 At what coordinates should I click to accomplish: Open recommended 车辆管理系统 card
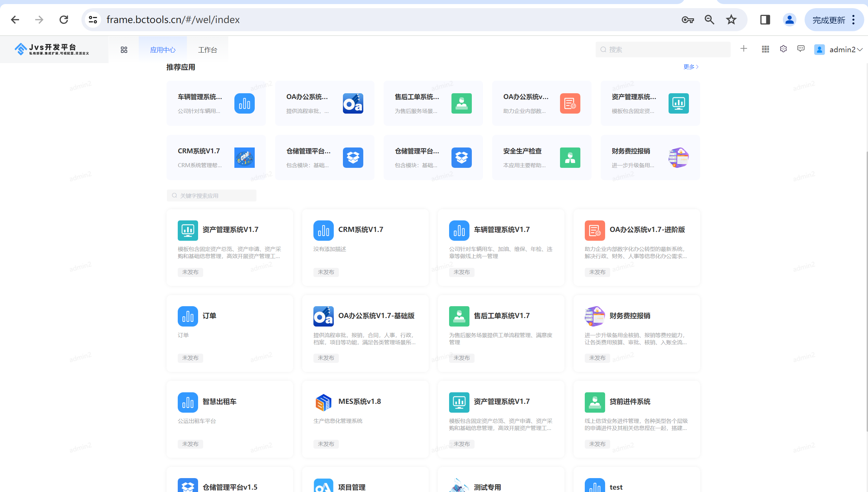(216, 103)
